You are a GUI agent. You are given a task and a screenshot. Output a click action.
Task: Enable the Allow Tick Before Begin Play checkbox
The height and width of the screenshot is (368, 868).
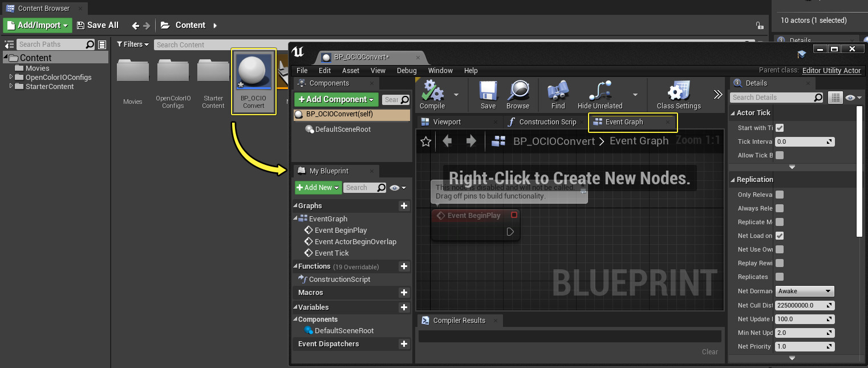click(780, 155)
